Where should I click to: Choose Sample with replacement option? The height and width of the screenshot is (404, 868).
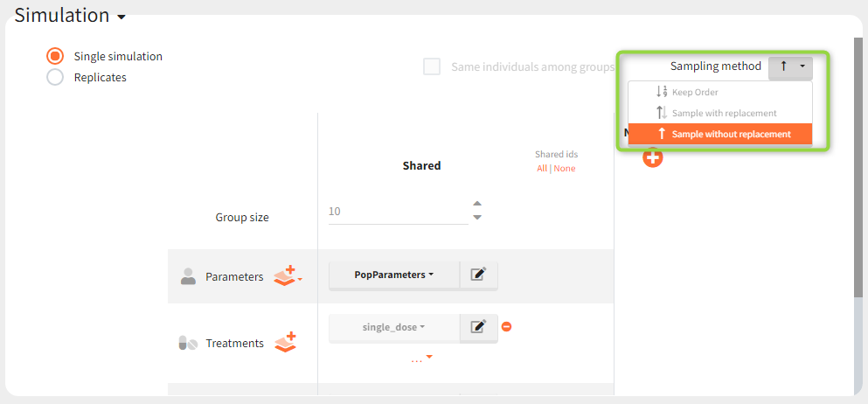(723, 113)
